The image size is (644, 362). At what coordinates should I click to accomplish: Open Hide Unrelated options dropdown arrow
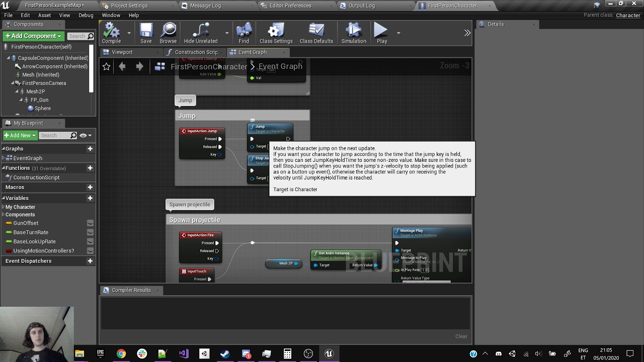pyautogui.click(x=226, y=33)
